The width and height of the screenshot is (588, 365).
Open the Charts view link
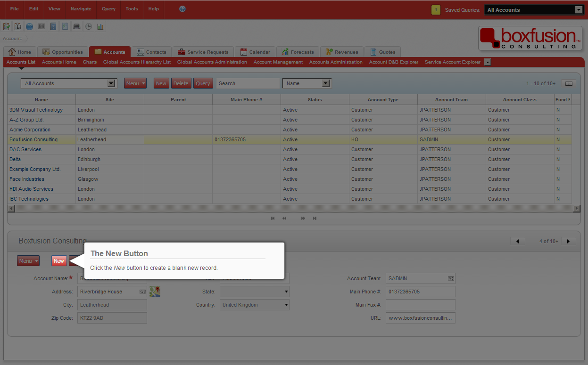click(x=90, y=62)
